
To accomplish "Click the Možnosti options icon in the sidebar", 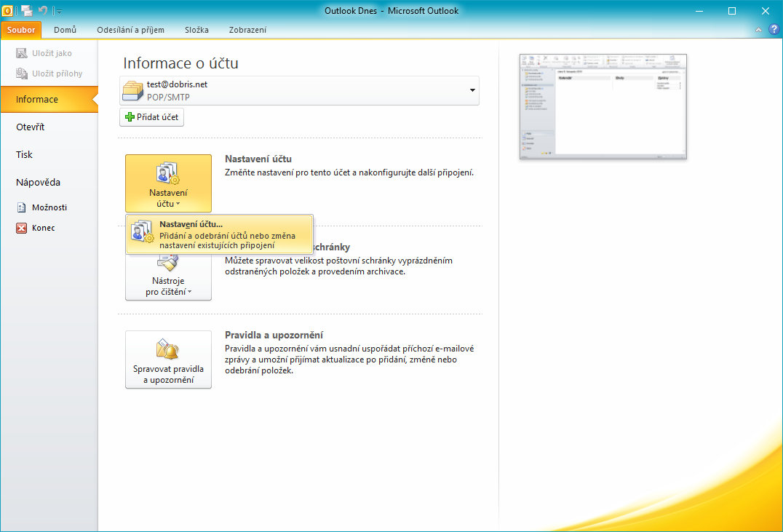I will (x=21, y=207).
